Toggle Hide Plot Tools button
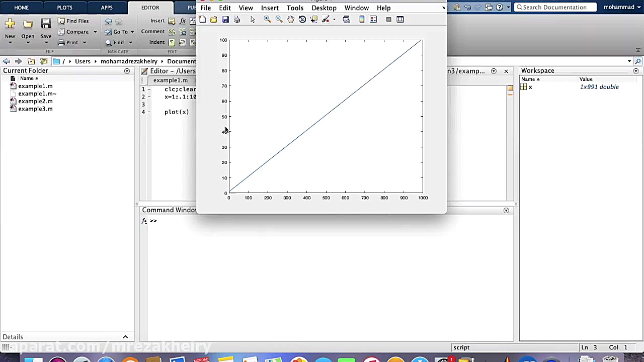 point(388,20)
